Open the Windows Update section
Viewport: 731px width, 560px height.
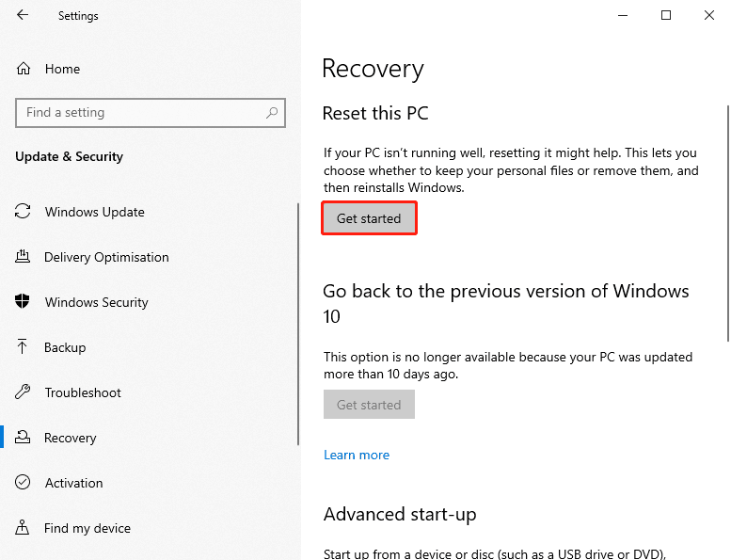[94, 212]
